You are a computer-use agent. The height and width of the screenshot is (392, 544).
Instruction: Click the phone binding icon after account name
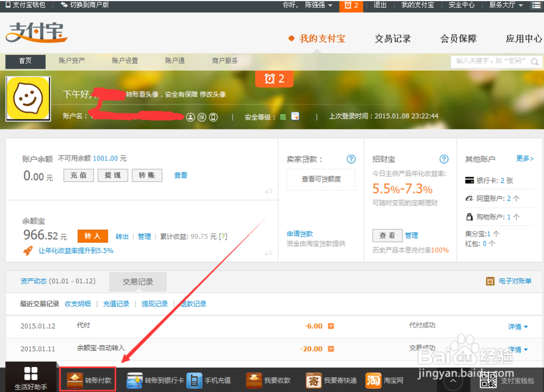click(x=213, y=117)
